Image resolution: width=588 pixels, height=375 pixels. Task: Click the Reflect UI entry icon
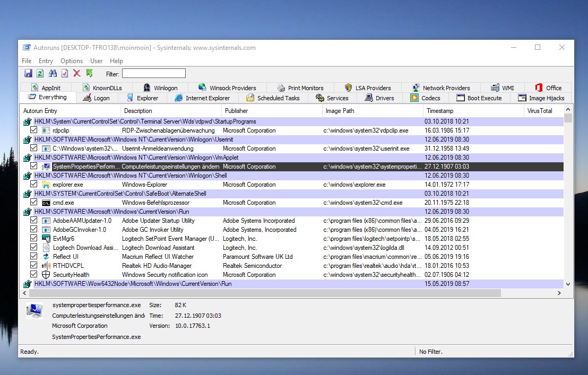46,257
